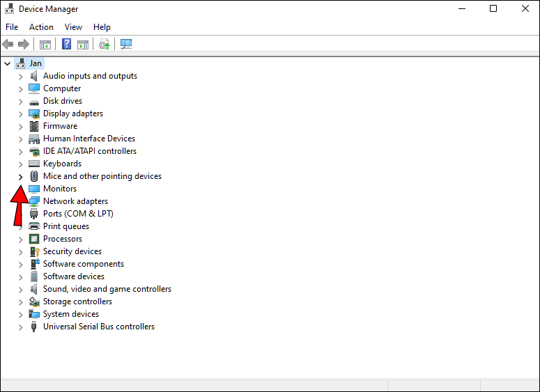This screenshot has height=392, width=540.
Task: Open the Help menu
Action: [x=102, y=27]
